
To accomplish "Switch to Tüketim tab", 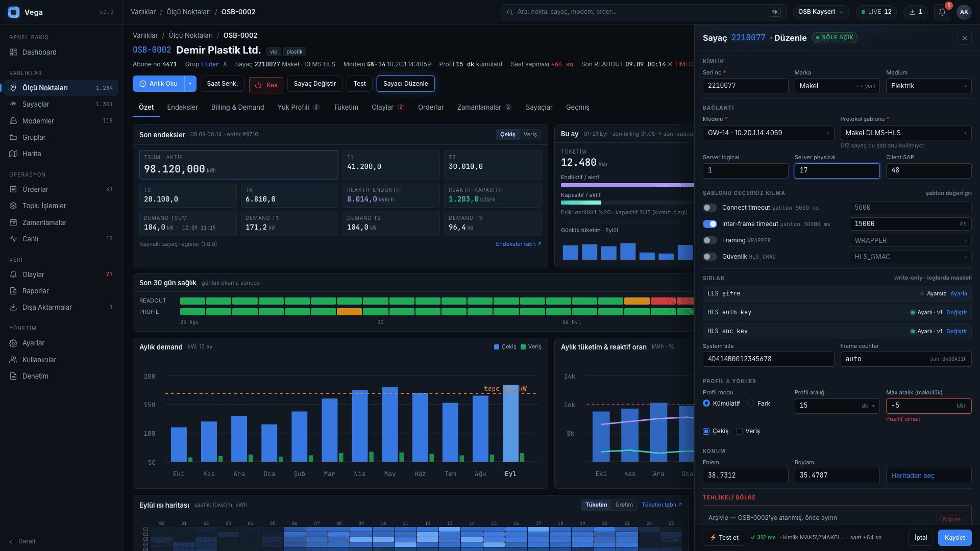I will click(x=346, y=107).
